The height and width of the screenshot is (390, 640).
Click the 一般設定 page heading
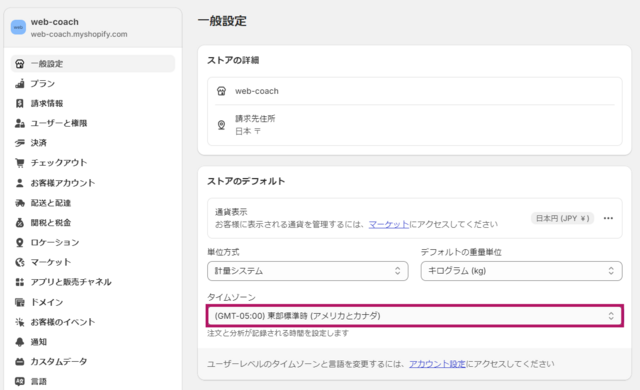pos(222,21)
